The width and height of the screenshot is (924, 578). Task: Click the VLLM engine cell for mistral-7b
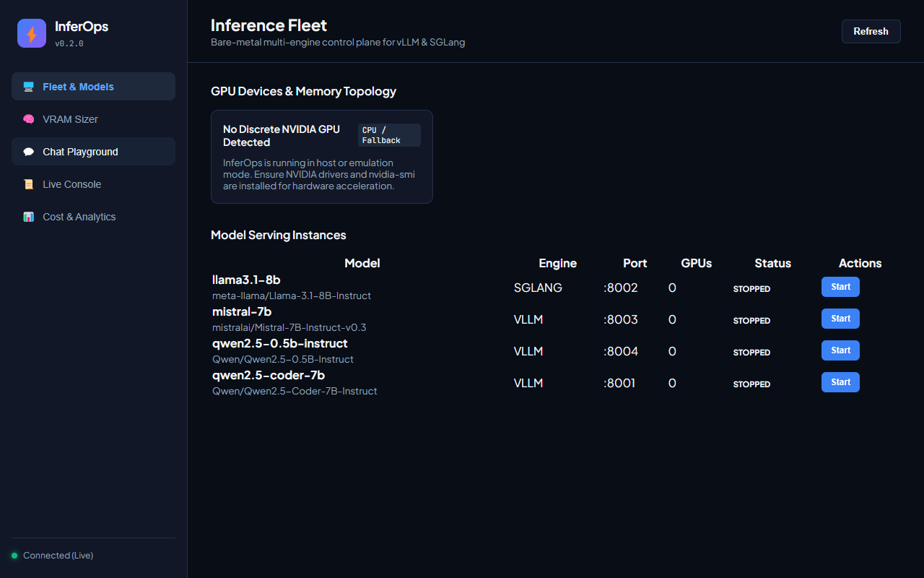pos(528,319)
